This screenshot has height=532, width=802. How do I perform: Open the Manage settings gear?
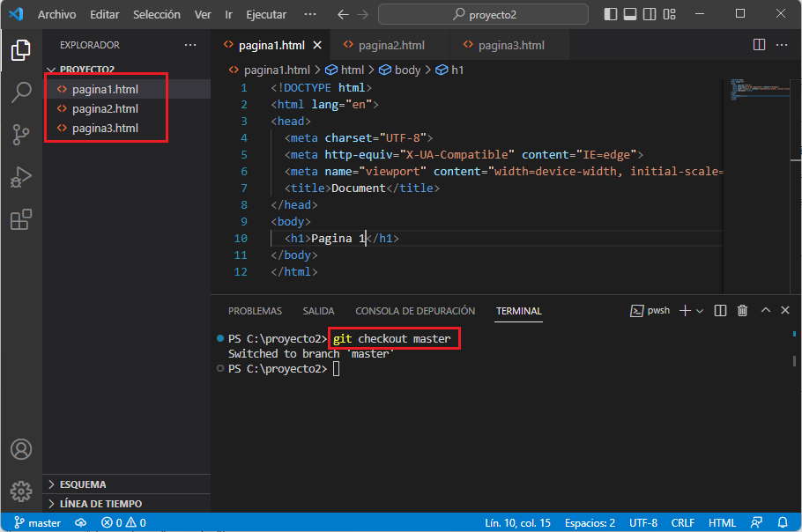[x=21, y=491]
